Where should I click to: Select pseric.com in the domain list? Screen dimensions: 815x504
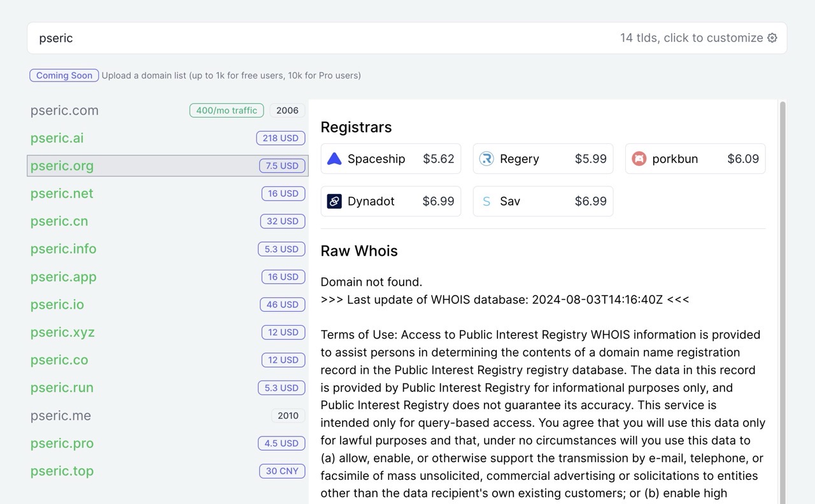[167, 111]
